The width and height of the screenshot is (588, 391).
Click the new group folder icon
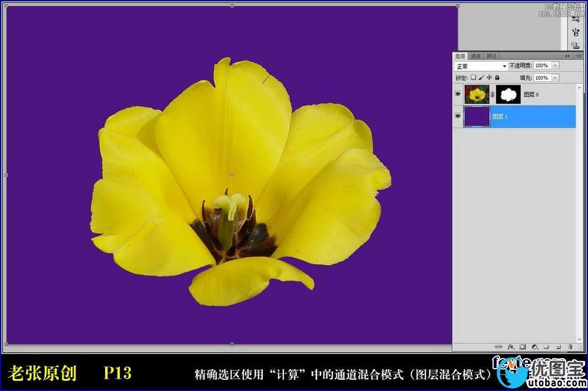[x=546, y=347]
